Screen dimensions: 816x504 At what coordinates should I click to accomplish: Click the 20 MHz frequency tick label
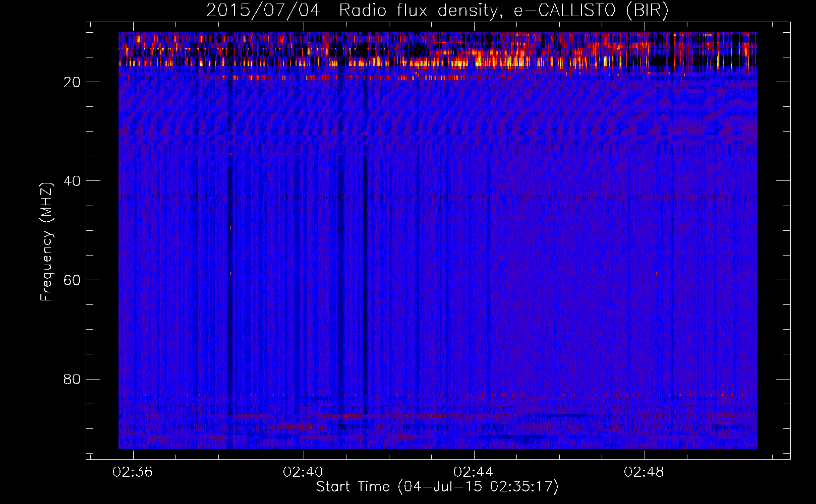[x=72, y=82]
